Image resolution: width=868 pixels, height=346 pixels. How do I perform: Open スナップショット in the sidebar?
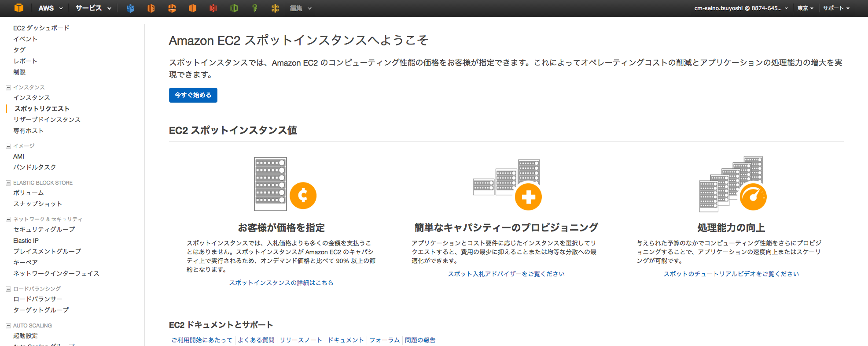click(x=38, y=204)
